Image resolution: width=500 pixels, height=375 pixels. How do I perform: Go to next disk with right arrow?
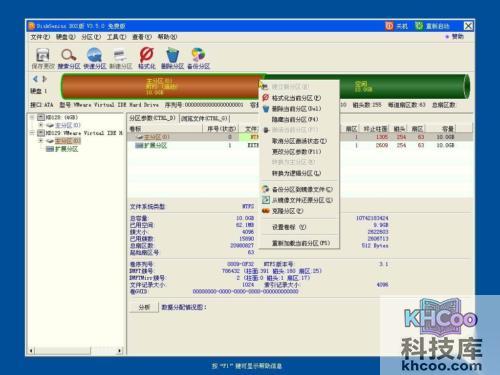[44, 79]
